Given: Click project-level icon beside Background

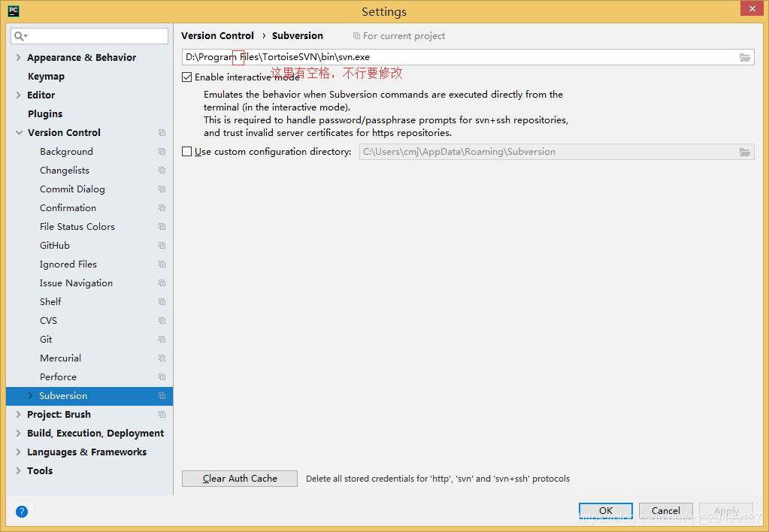Looking at the screenshot, I should pos(162,152).
